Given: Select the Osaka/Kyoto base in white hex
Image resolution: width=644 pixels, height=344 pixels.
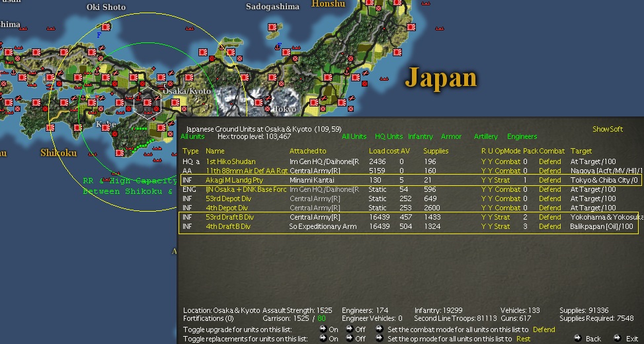Looking at the screenshot, I should [x=147, y=102].
